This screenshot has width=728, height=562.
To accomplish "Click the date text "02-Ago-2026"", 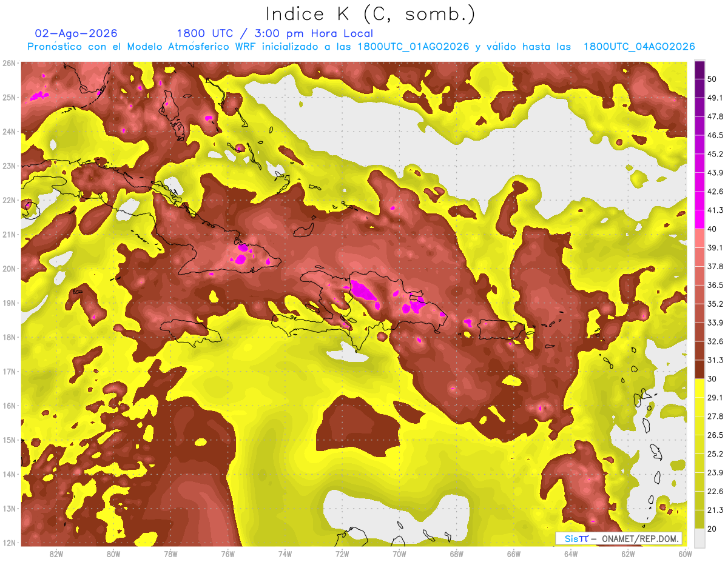I will tap(76, 33).
